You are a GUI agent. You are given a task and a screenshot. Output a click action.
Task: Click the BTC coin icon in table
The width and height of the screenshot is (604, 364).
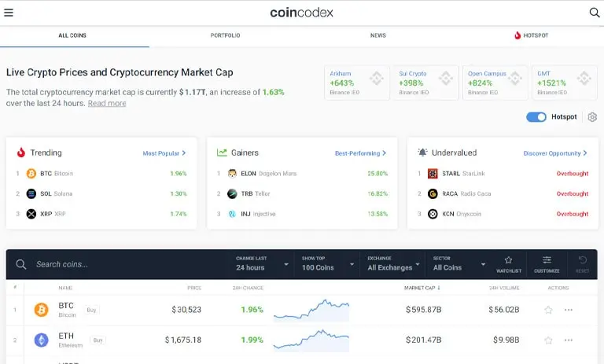click(41, 310)
